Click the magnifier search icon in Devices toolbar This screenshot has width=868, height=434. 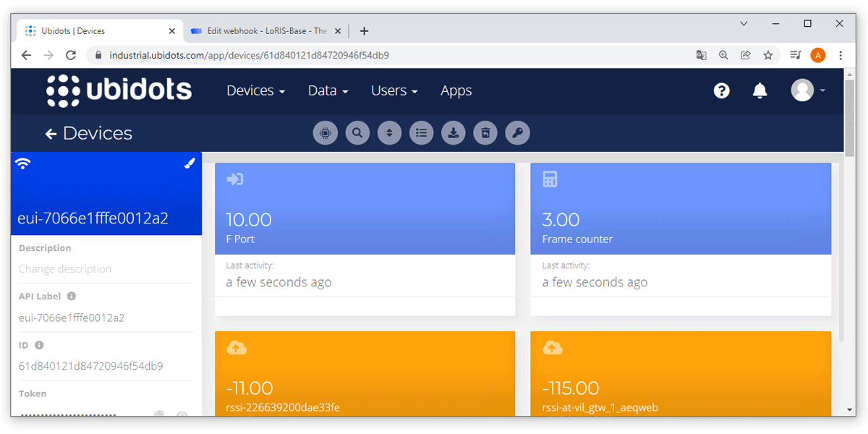[357, 133]
